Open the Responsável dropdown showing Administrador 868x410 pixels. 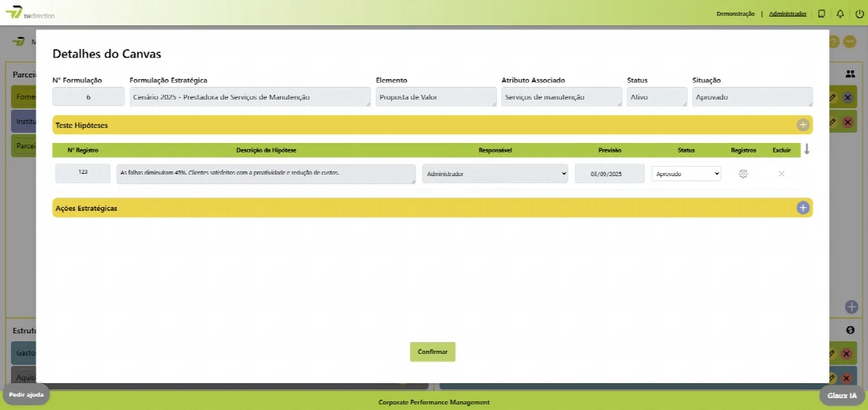[x=495, y=174]
